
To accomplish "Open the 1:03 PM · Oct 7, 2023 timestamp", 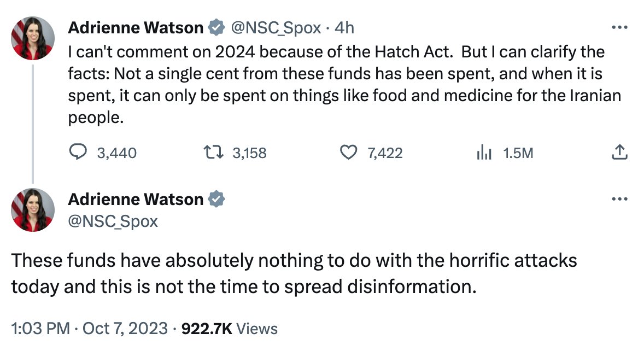I will coord(90,329).
